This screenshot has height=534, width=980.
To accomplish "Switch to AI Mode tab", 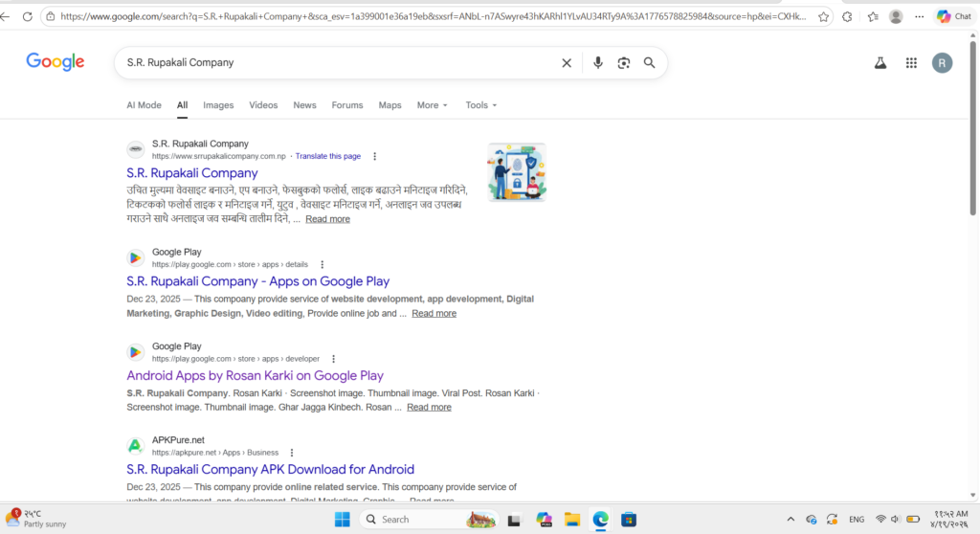I will 144,105.
